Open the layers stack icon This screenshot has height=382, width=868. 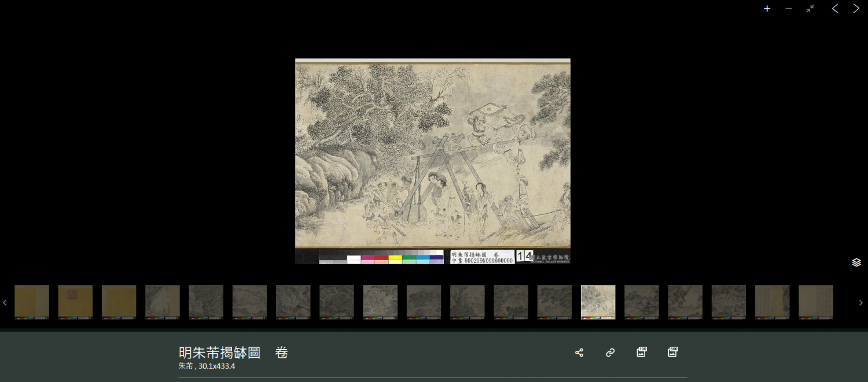(x=856, y=262)
